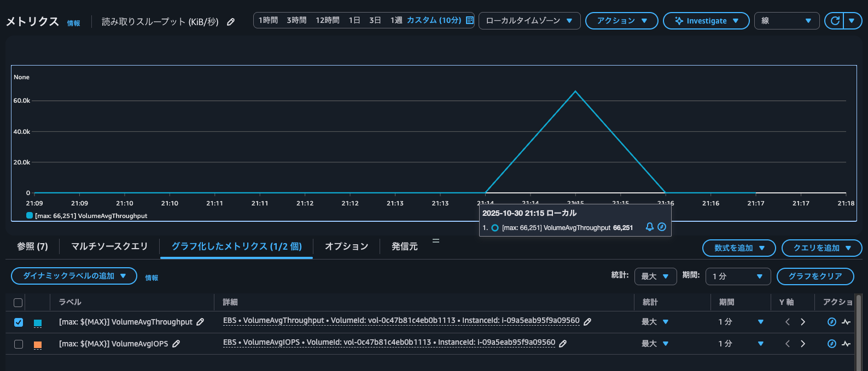Open the Investigate dropdown
The width and height of the screenshot is (868, 371).
tap(706, 21)
